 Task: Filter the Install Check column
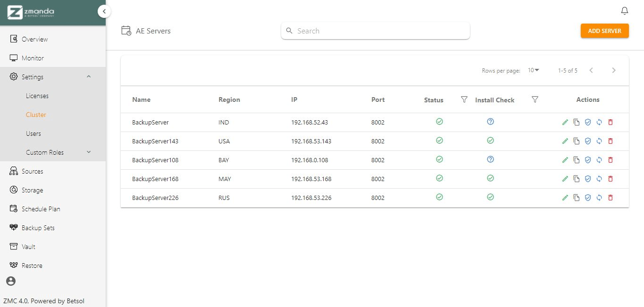(x=535, y=100)
